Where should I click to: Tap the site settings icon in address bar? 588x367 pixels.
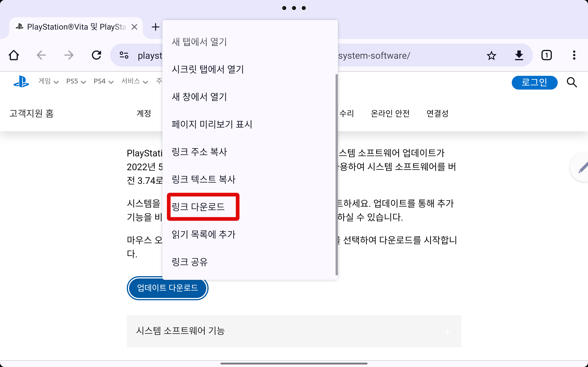(124, 55)
